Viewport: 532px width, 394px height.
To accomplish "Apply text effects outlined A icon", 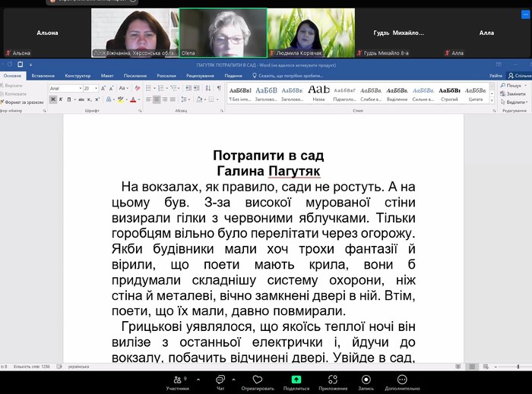I will 109,99.
